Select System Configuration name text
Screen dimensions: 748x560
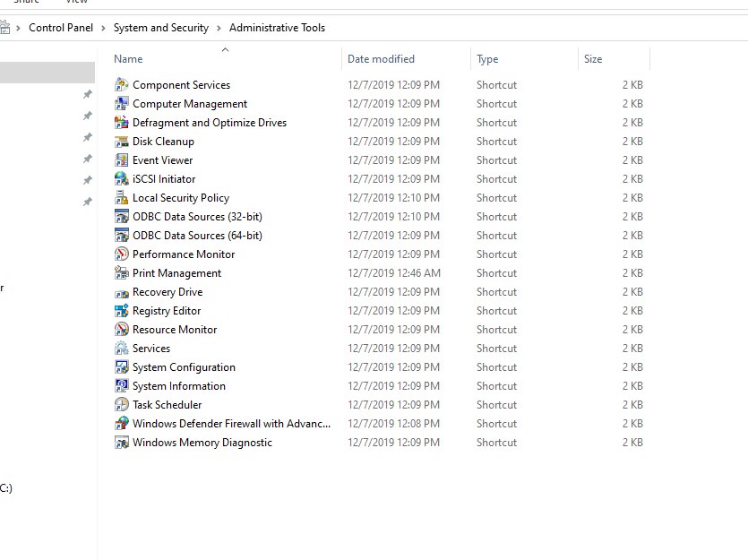coord(184,367)
